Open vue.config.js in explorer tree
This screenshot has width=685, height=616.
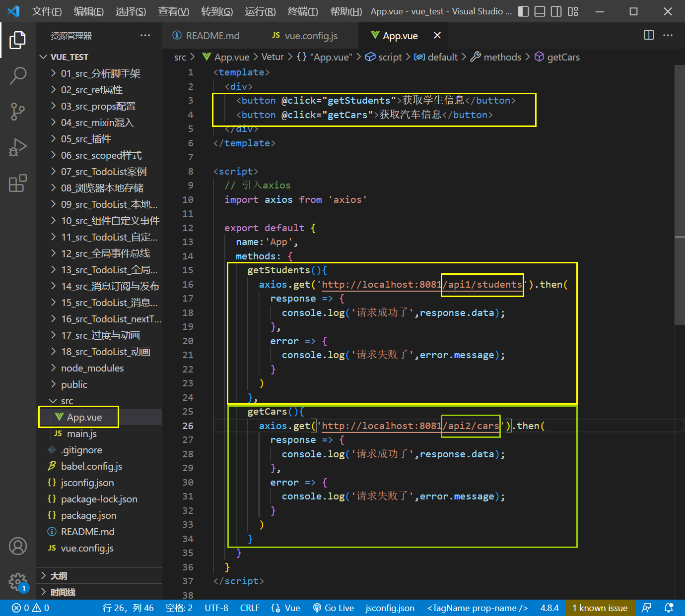[x=99, y=548]
